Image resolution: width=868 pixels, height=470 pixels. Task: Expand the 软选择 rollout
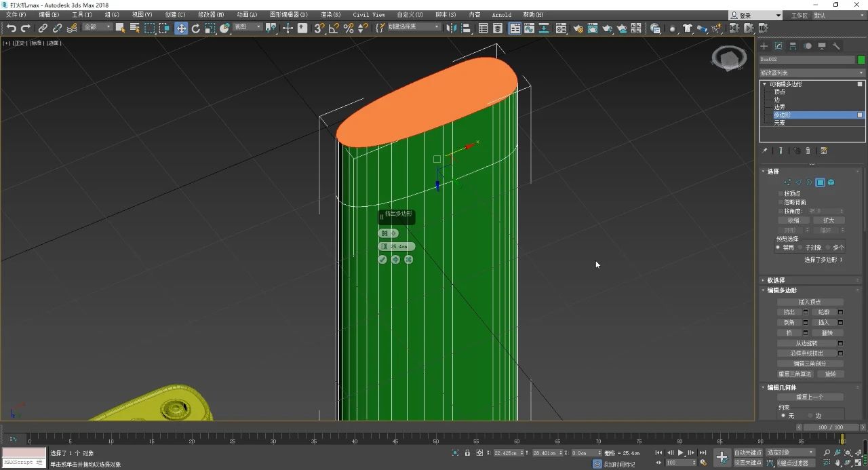click(776, 280)
